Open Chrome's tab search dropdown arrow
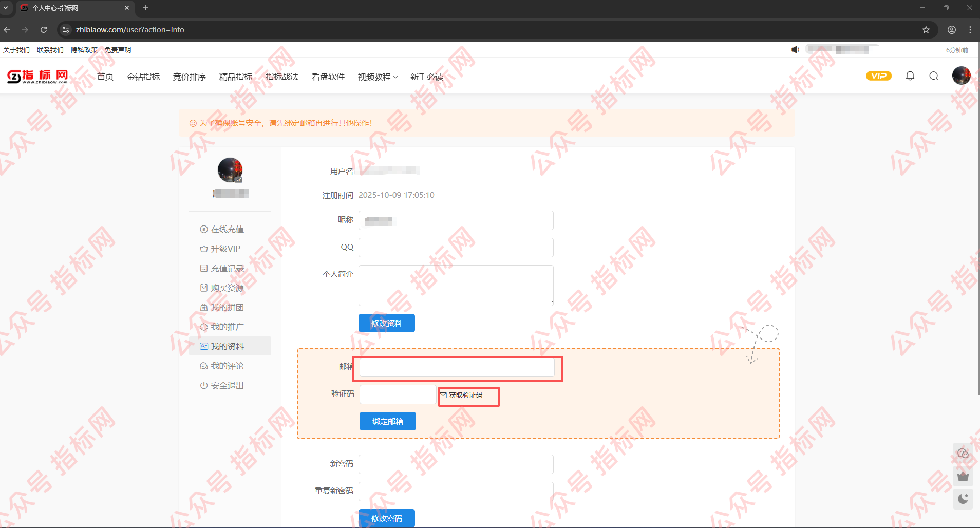980x528 pixels. 6,8
